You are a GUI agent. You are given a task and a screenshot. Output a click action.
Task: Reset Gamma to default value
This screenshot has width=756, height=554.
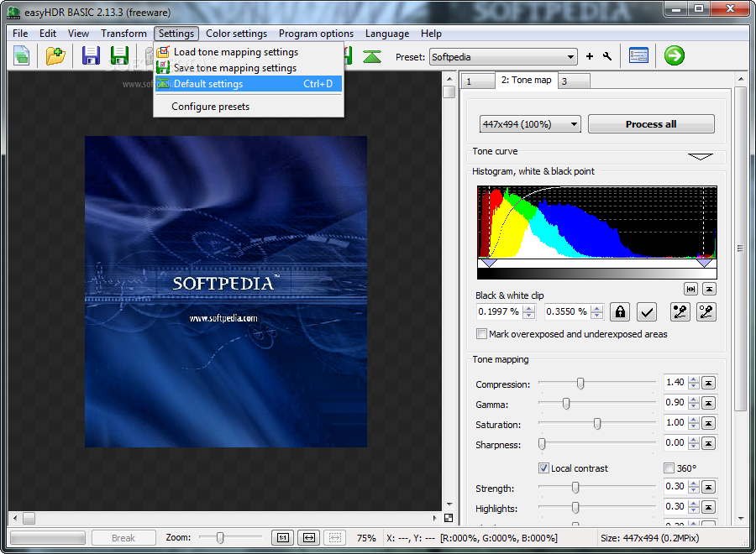pos(708,403)
